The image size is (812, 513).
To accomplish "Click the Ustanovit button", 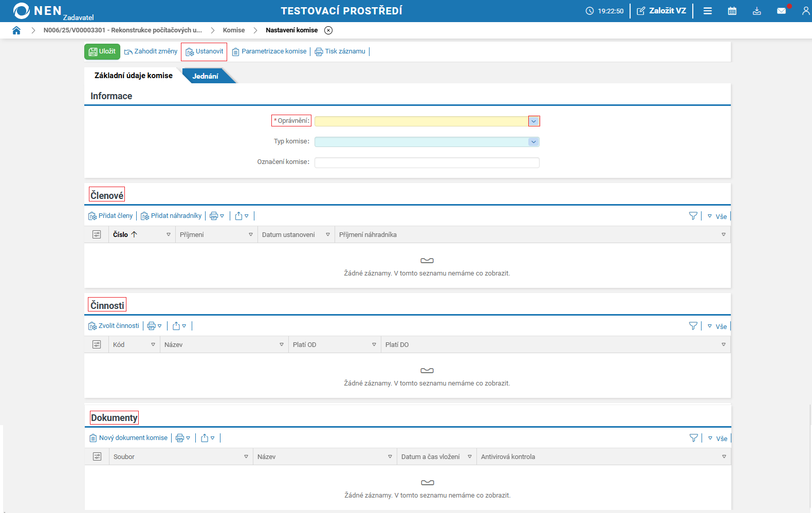I will pos(204,51).
